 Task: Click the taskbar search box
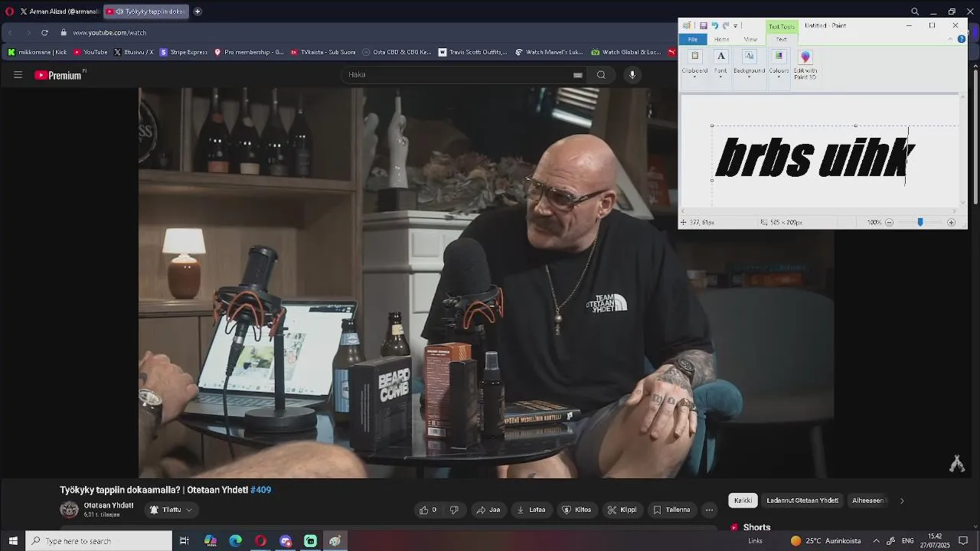[99, 541]
